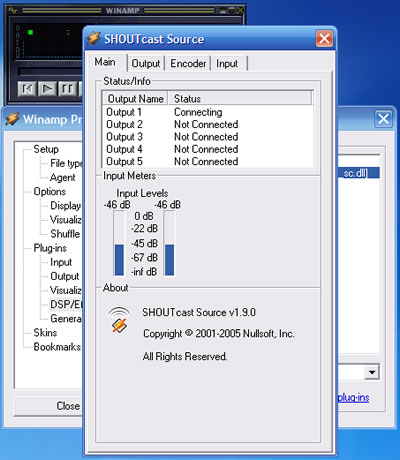Image resolution: width=400 pixels, height=460 pixels.
Task: Close the SHOUTcast Source window
Action: click(x=324, y=39)
